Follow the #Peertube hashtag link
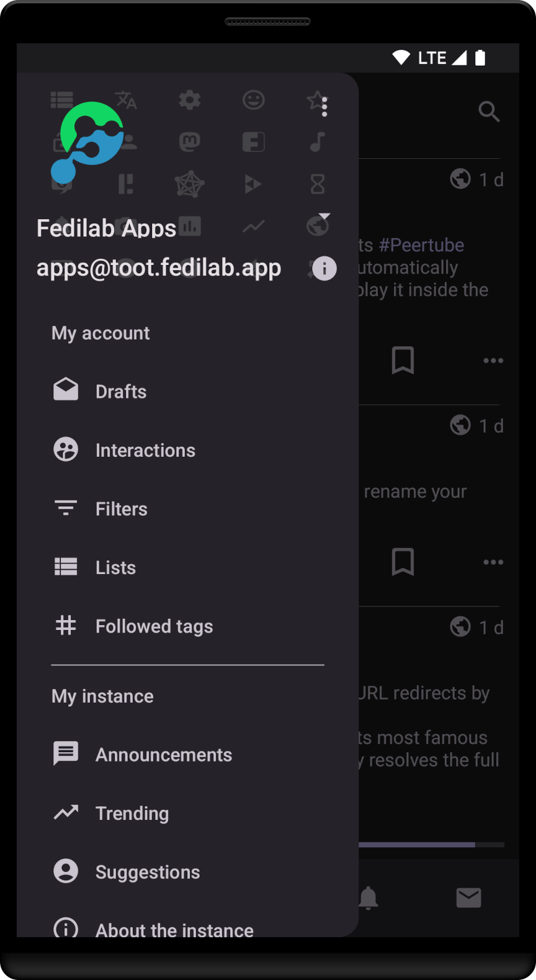Screen dimensions: 536x980 pos(421,245)
